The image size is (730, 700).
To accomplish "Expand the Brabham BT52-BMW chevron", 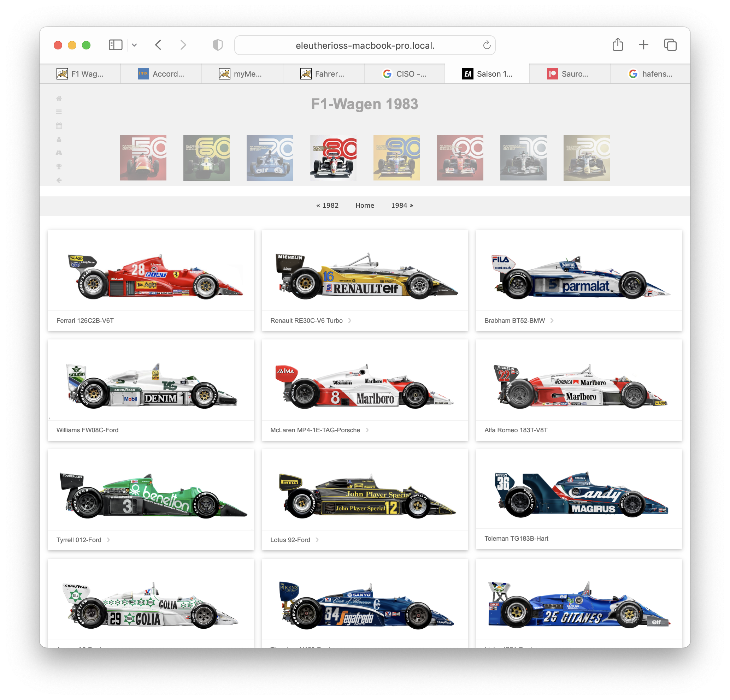I will [x=552, y=320].
